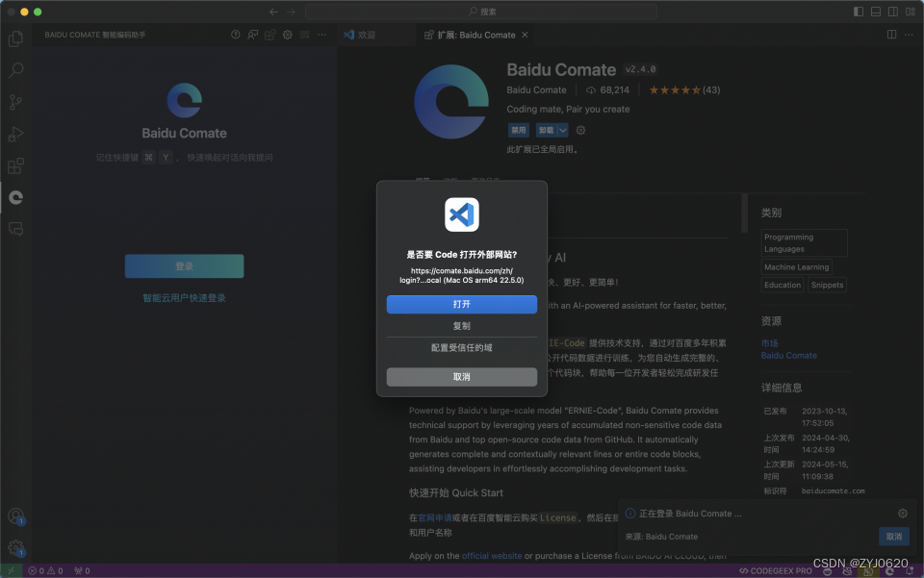This screenshot has height=578, width=924.
Task: Open the Manage gear in activity bar
Action: click(16, 548)
